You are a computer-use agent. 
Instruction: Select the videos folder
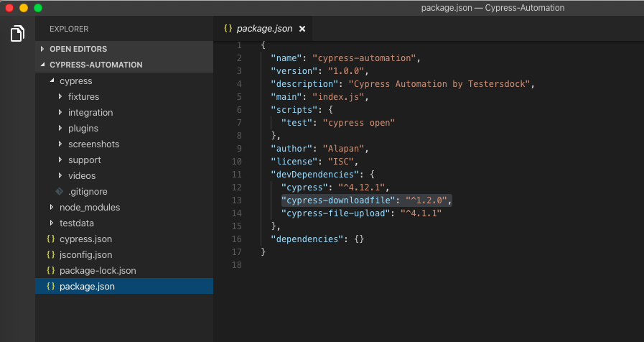124,175
